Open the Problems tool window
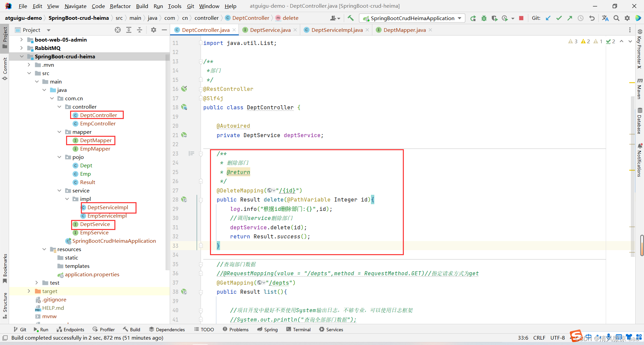This screenshot has width=644, height=345. click(x=235, y=330)
